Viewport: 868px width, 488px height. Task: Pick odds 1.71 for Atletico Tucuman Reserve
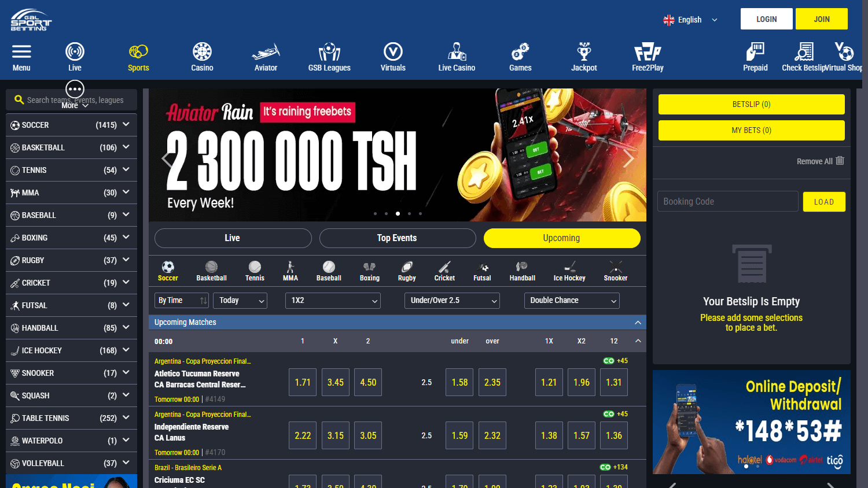point(303,382)
